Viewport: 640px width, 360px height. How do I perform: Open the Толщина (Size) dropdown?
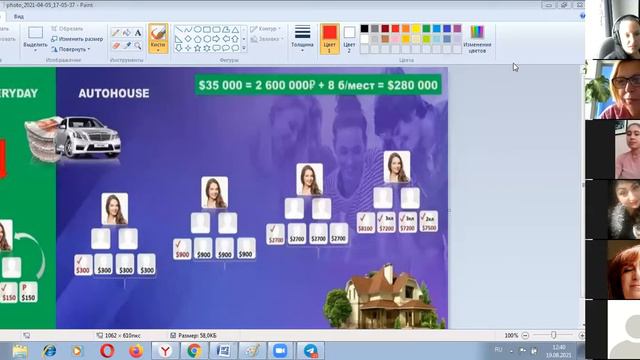[x=302, y=39]
